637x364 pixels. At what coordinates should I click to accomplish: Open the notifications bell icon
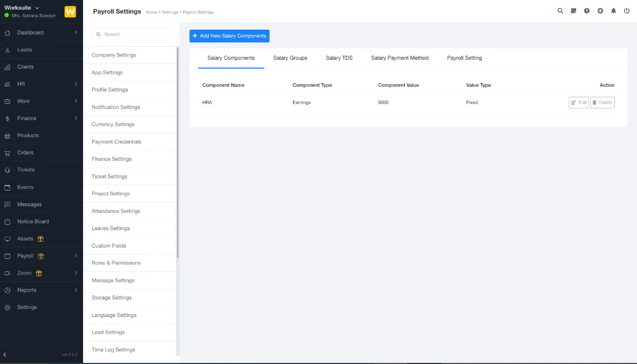click(614, 11)
